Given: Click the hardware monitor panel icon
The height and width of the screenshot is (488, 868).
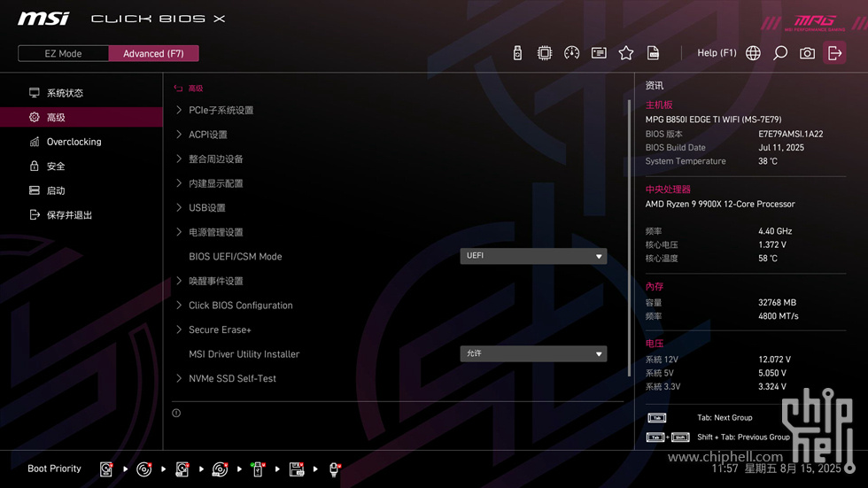Looking at the screenshot, I should 599,53.
